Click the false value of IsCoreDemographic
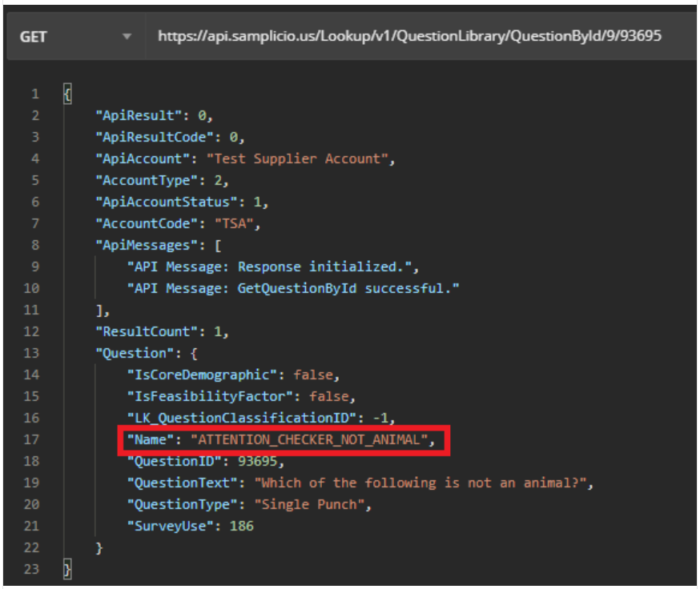 click(x=312, y=375)
